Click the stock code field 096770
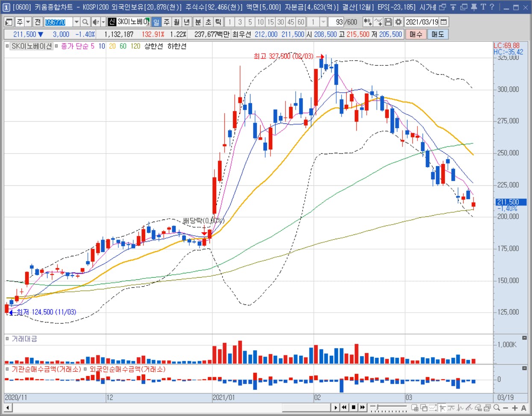 (x=58, y=22)
